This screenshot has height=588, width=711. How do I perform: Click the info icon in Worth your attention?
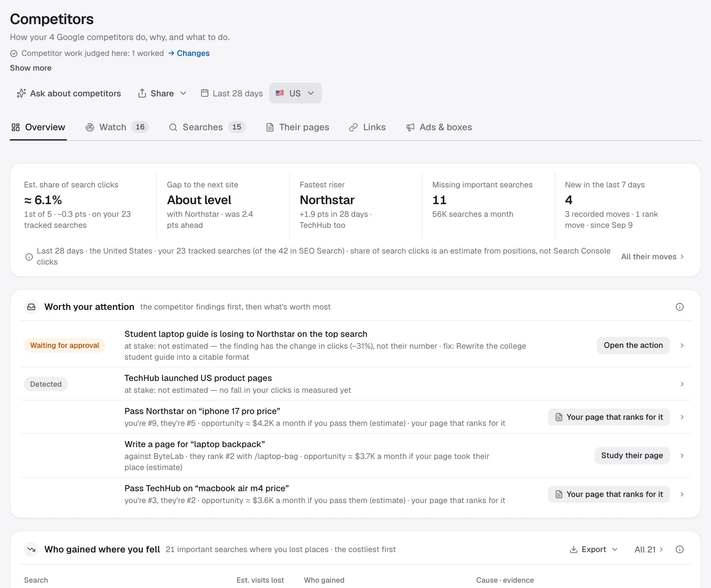pyautogui.click(x=680, y=307)
